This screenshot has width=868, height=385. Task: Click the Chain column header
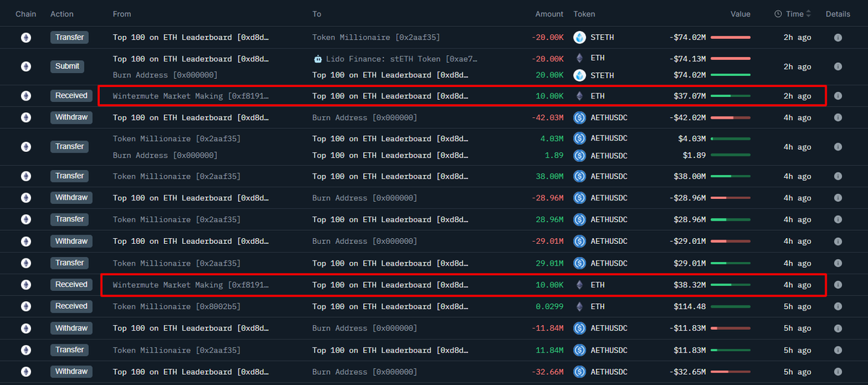pyautogui.click(x=26, y=14)
